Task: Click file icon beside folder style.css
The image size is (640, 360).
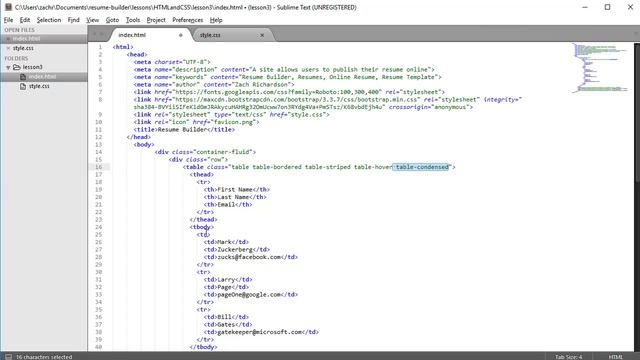Action: pos(23,86)
